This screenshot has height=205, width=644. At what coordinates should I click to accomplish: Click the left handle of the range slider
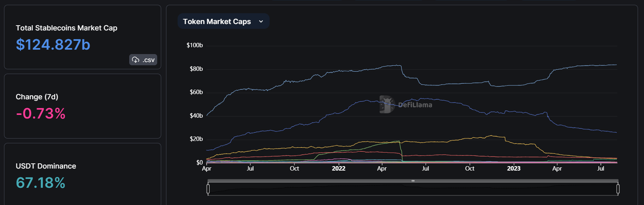tap(208, 189)
